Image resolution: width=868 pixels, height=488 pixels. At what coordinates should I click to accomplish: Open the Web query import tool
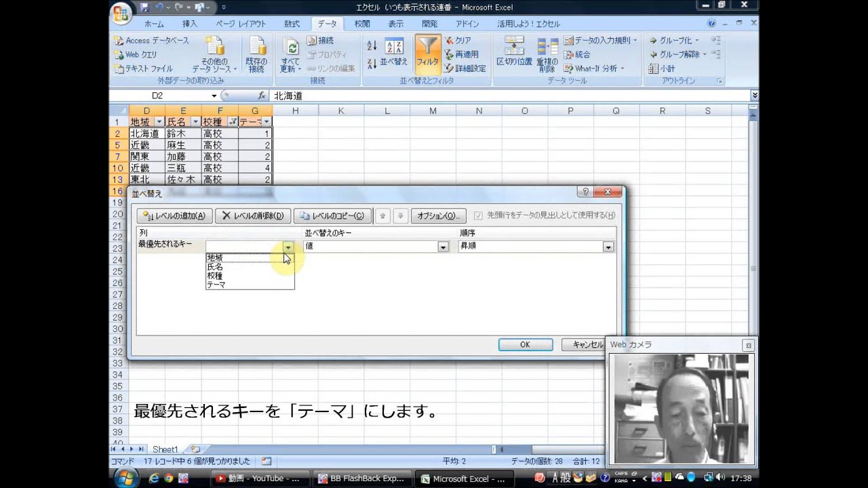(136, 55)
